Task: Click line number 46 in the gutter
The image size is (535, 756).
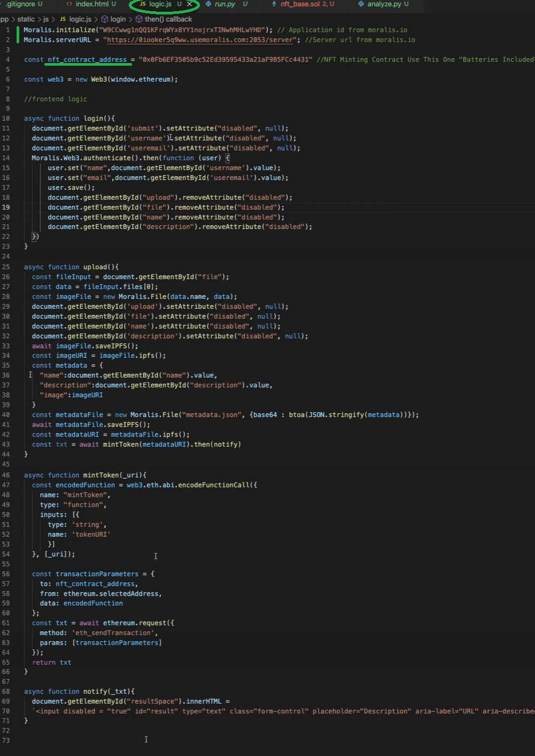Action: tap(6, 475)
